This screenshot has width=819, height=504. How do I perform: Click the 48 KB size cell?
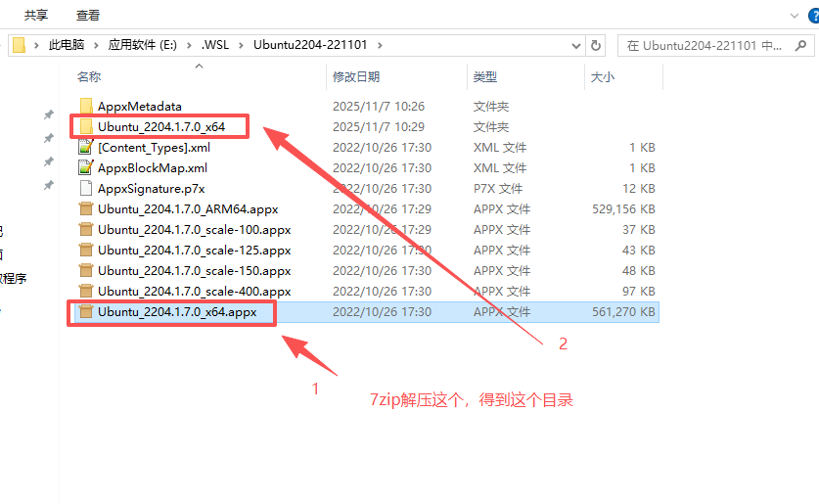[639, 270]
